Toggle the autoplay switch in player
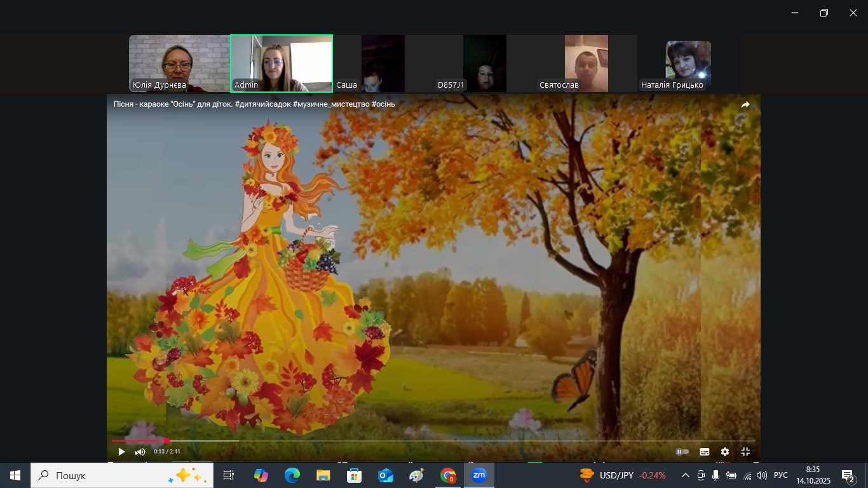This screenshot has height=488, width=868. (682, 452)
